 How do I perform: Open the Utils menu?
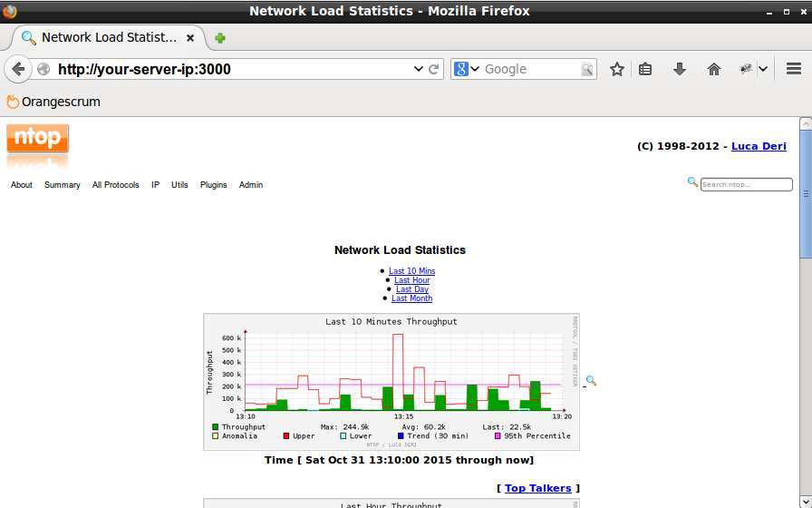pyautogui.click(x=179, y=185)
